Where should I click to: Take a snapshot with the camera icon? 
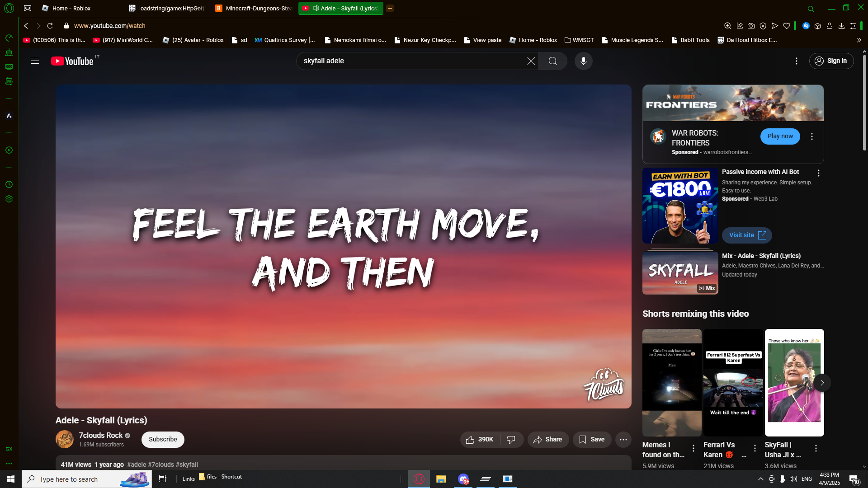tap(751, 26)
